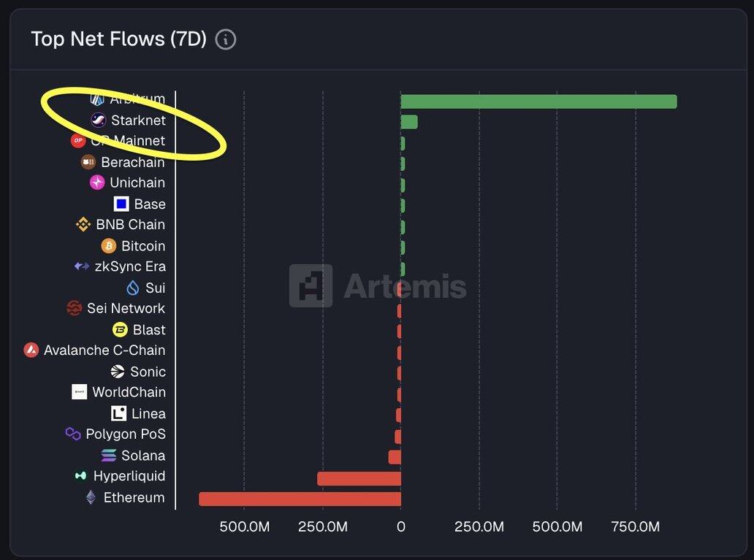Viewport: 754px width, 560px height.
Task: Click the red Avalanche C-Chain icon
Action: coord(31,350)
